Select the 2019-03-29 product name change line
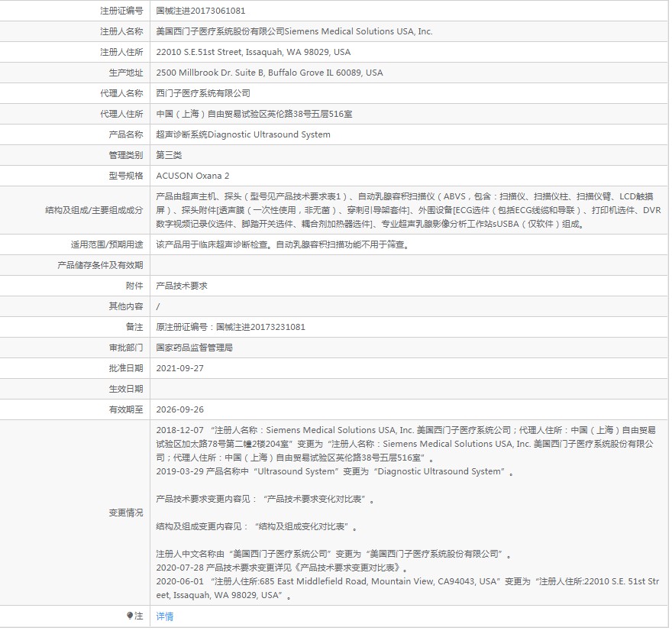Screen dimensions: 672x634 334,471
